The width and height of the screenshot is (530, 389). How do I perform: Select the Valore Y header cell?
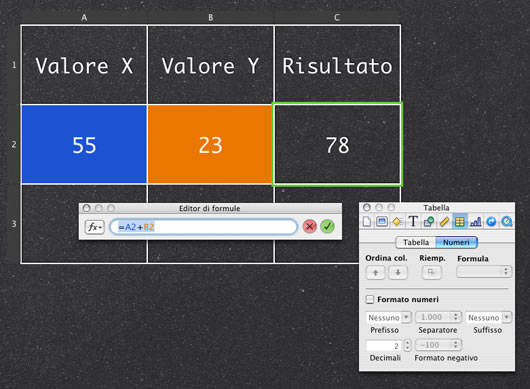point(210,65)
